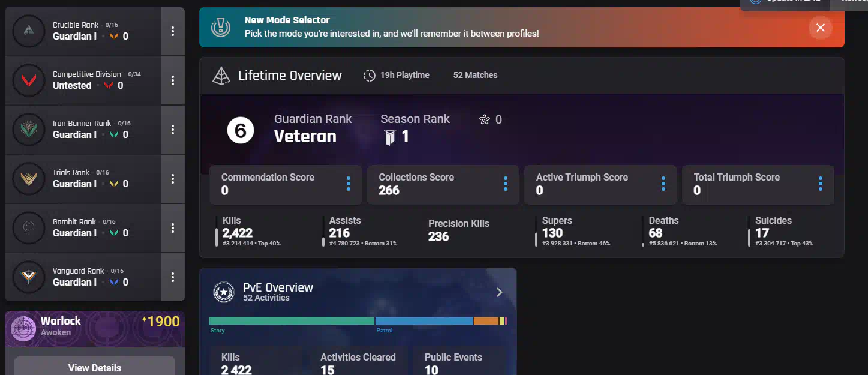Click the View Details button
868x375 pixels.
click(x=95, y=366)
